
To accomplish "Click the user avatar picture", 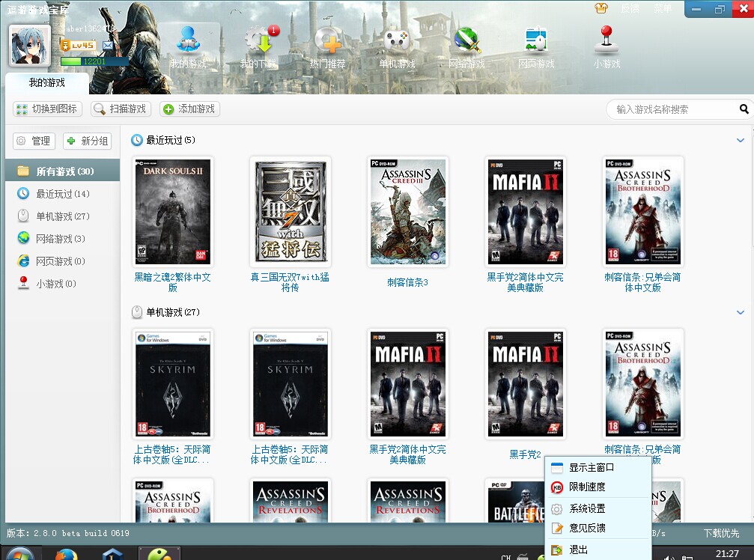I will pos(30,46).
